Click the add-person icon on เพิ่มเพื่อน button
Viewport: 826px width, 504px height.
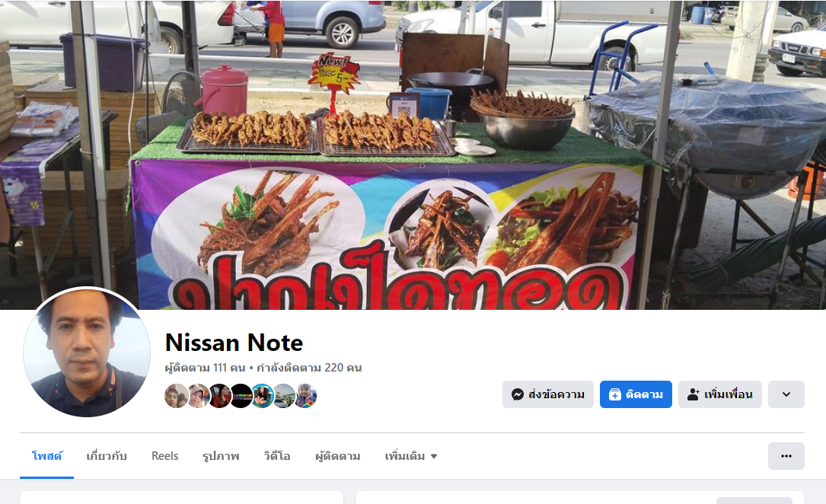tap(694, 394)
